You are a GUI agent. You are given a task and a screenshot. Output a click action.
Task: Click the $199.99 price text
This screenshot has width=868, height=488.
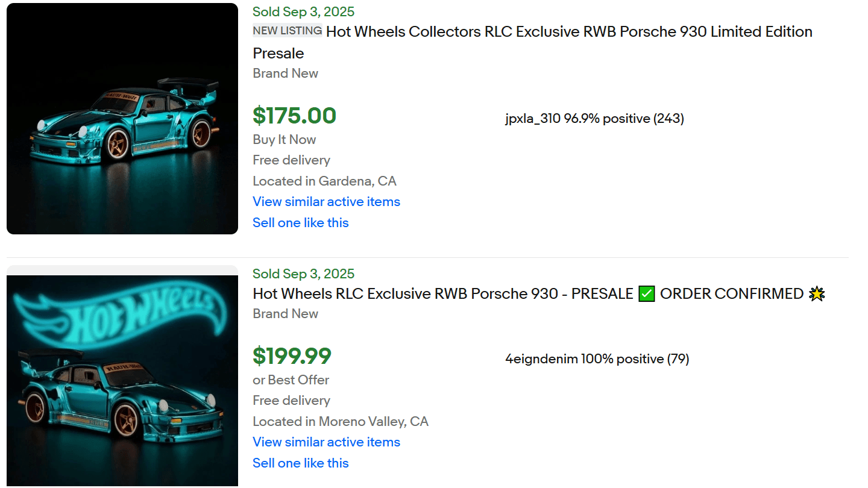[292, 356]
